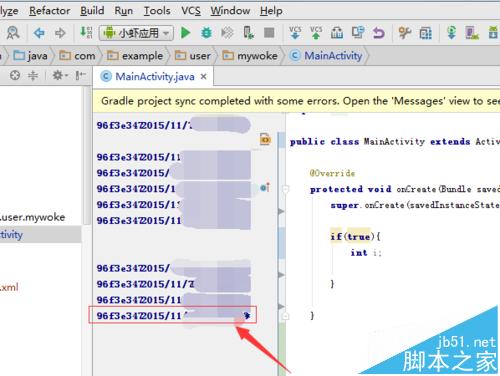Select user.mywoke package in project tree
Viewport: 500px width, 376px height.
(33, 217)
